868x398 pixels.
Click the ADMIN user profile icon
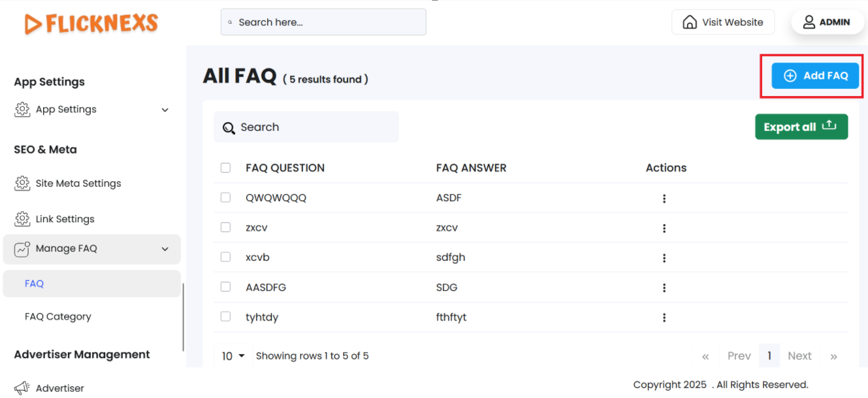809,22
